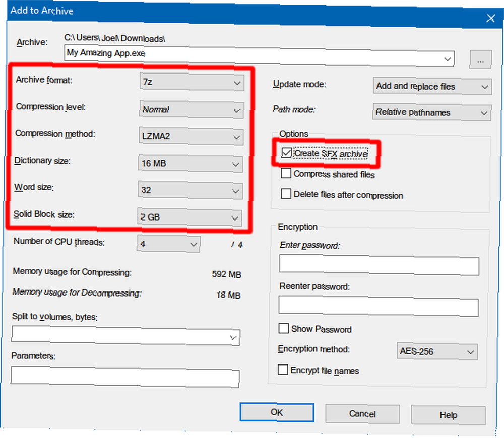Toggle the Show Password checkbox
The image size is (504, 438).
click(283, 328)
